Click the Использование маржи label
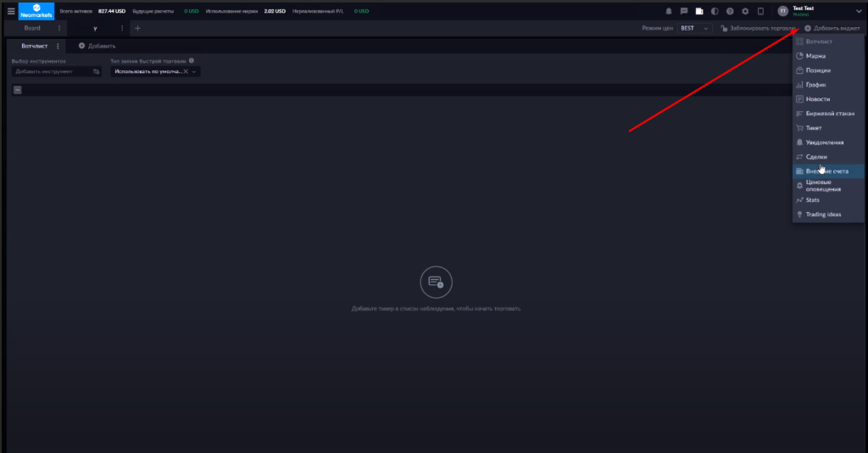The image size is (868, 453). 231,11
